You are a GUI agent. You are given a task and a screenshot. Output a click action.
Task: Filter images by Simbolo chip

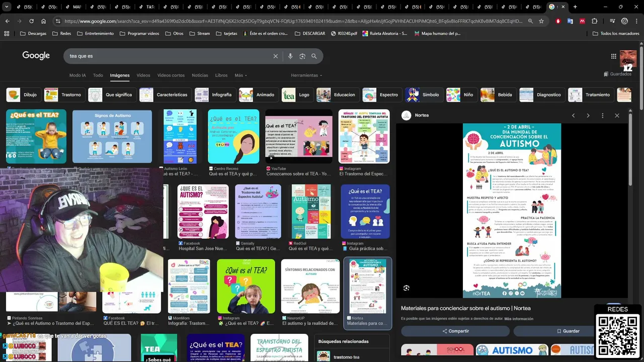[x=424, y=95]
